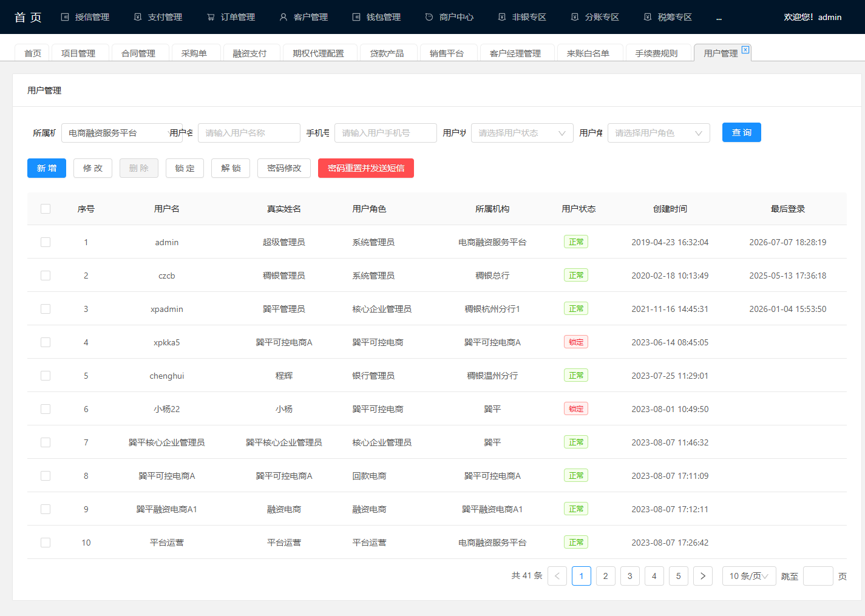Click the 解锁 button
The width and height of the screenshot is (865, 616).
[231, 168]
